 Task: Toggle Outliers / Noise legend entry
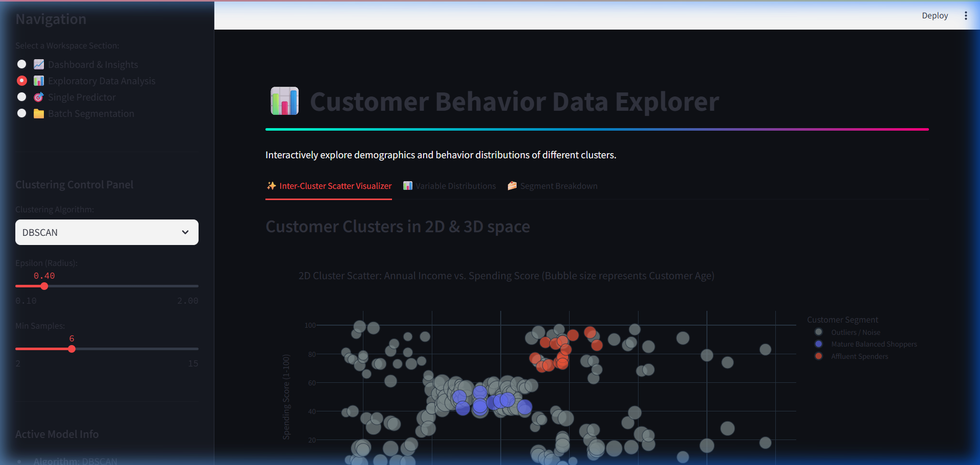point(848,332)
